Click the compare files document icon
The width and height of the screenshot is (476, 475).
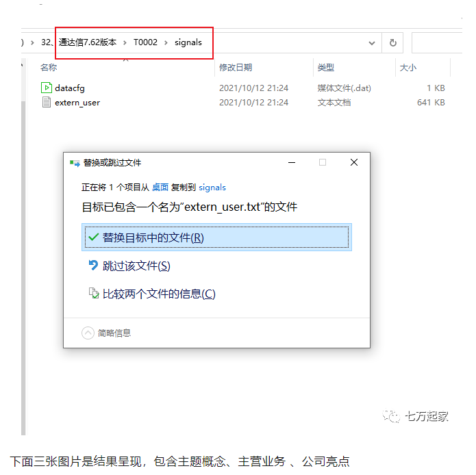[x=94, y=293]
